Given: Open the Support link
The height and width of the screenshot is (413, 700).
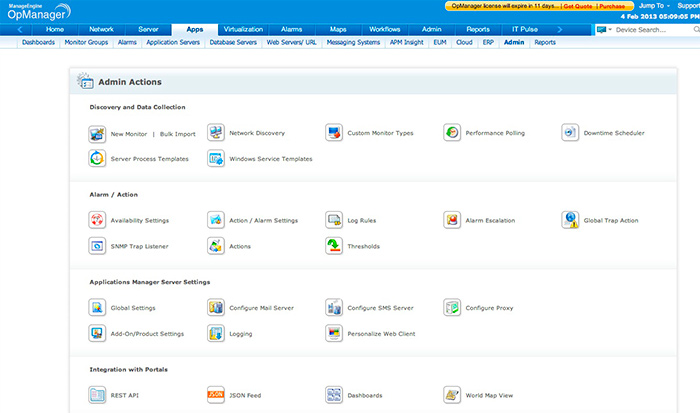Looking at the screenshot, I should click(688, 6).
